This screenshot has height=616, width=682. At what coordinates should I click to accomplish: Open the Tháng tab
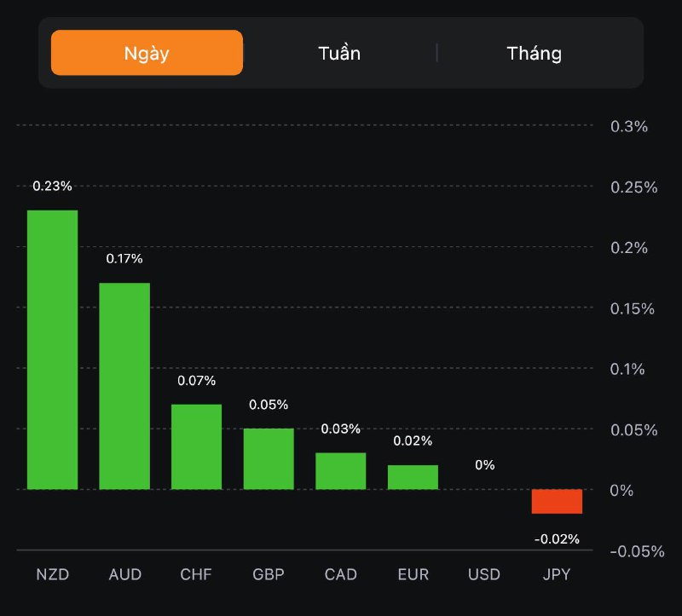[x=535, y=53]
